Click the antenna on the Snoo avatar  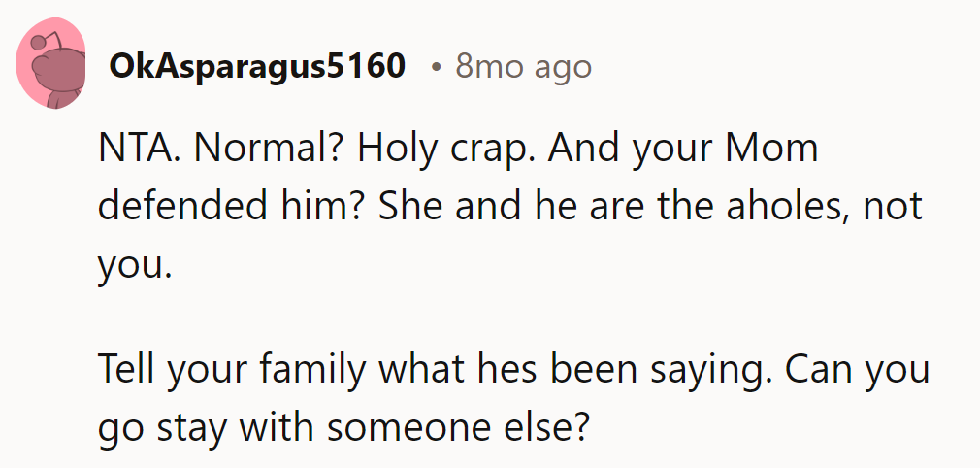40,42
